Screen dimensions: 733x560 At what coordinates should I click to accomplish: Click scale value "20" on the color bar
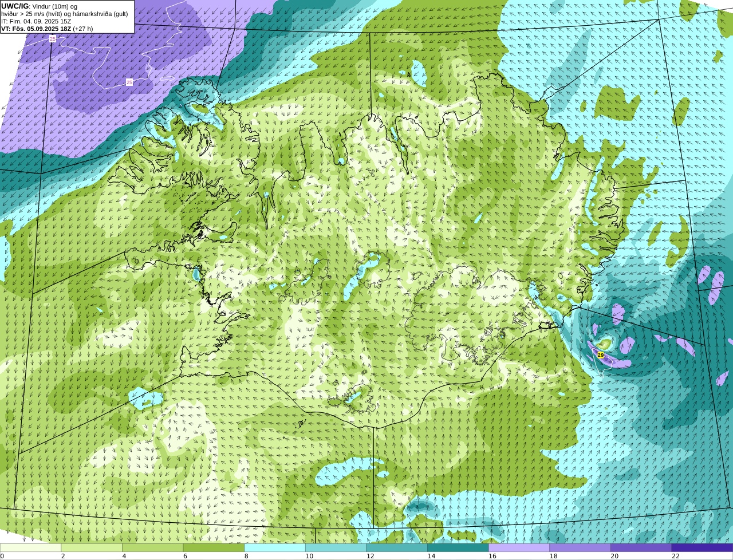(x=614, y=556)
